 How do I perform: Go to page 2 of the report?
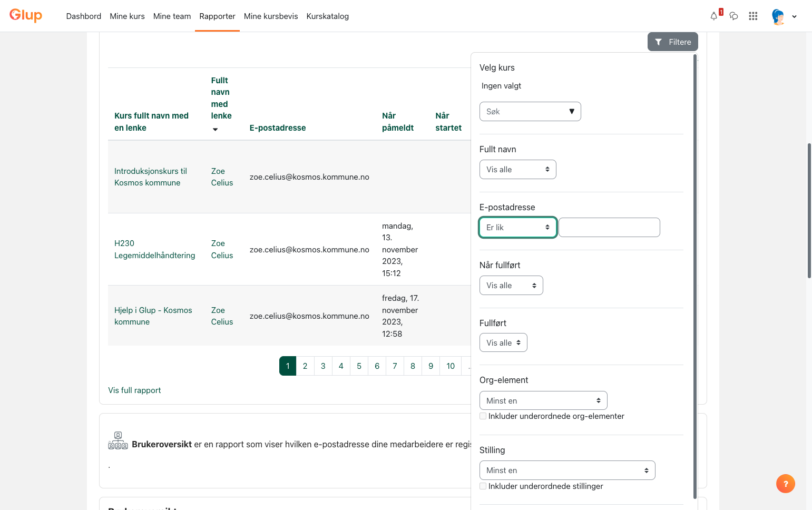click(x=305, y=366)
